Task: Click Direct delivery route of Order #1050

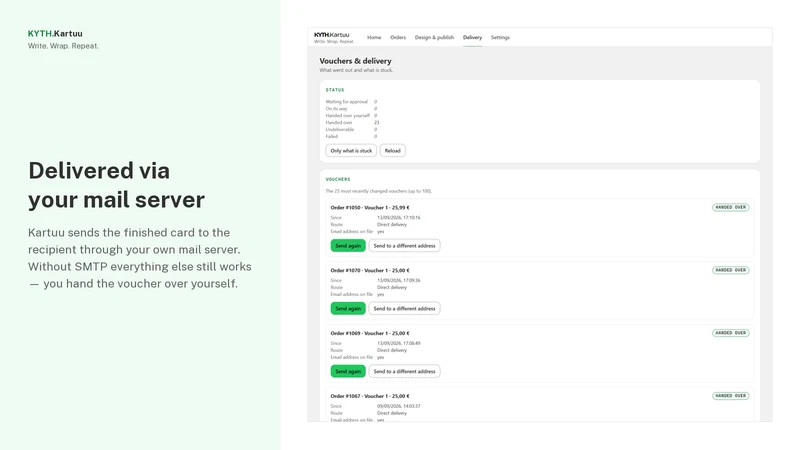Action: pos(392,224)
